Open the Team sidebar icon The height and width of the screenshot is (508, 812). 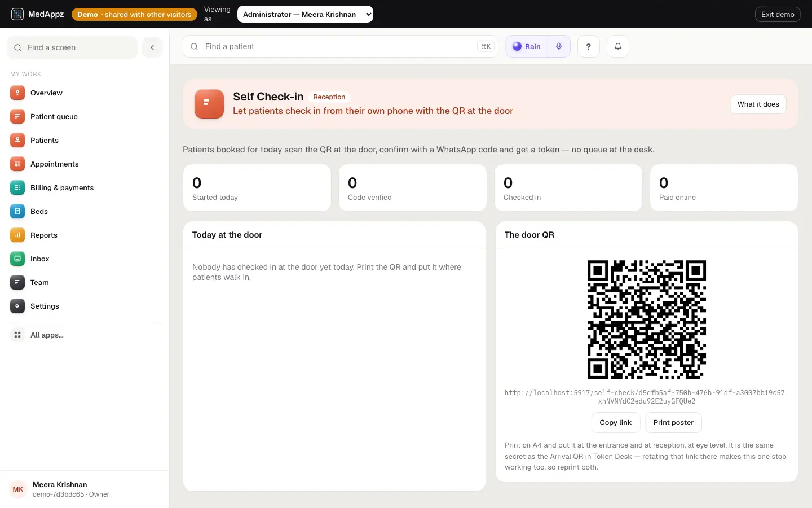pyautogui.click(x=17, y=282)
